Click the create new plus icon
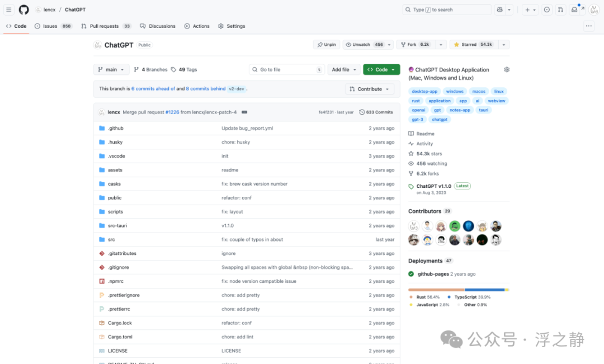 (527, 10)
